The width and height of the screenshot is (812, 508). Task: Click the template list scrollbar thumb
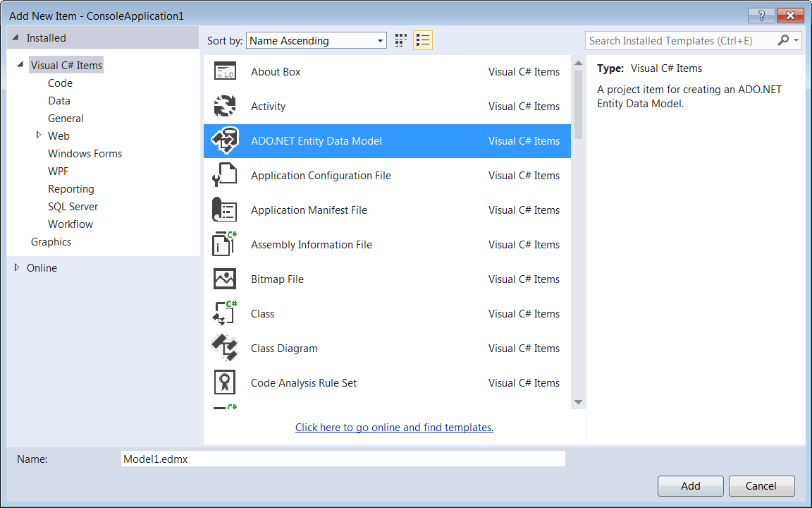click(x=579, y=104)
